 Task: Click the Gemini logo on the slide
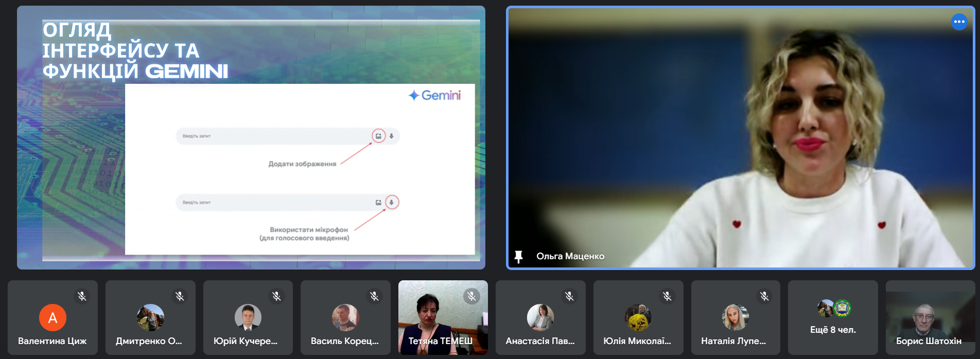(x=435, y=96)
